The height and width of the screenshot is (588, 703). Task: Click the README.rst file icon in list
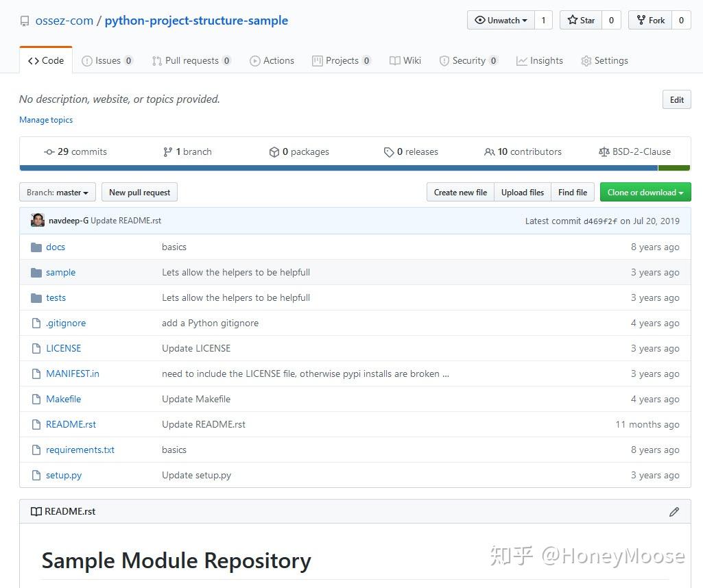coord(36,424)
